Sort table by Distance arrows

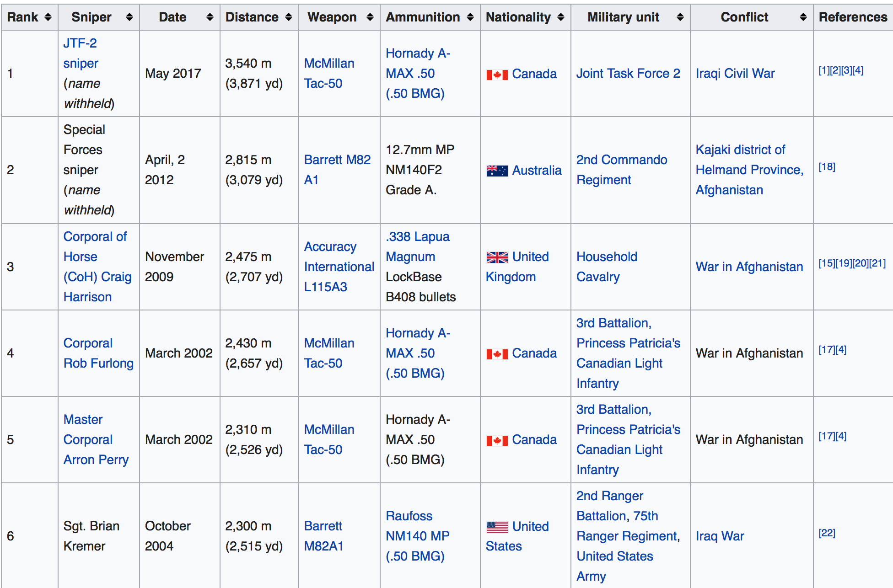[288, 17]
